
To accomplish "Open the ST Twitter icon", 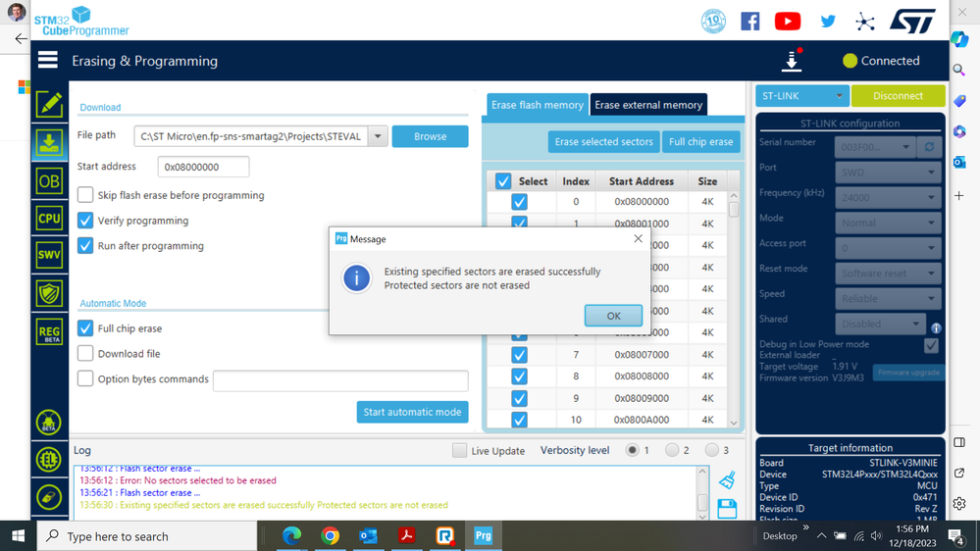I will pos(828,22).
